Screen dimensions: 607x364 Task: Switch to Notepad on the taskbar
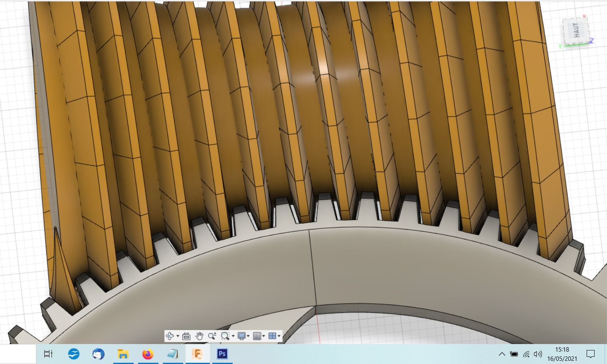click(172, 354)
